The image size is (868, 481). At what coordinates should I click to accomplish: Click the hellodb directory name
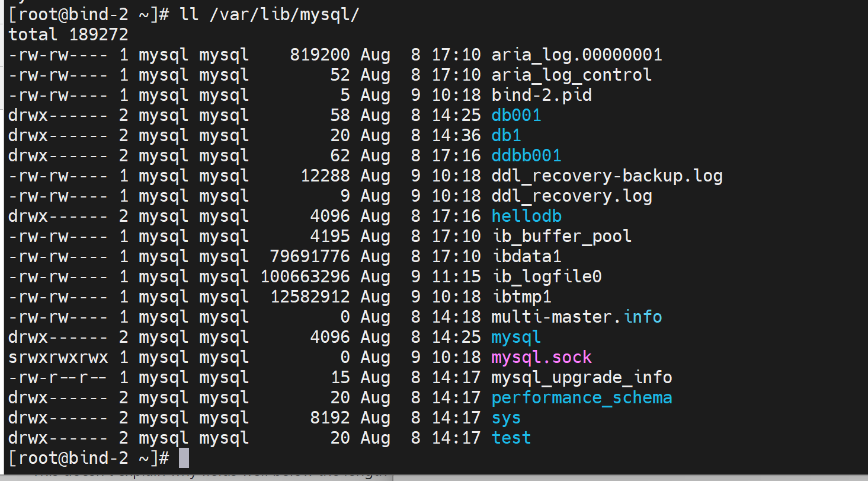point(526,216)
